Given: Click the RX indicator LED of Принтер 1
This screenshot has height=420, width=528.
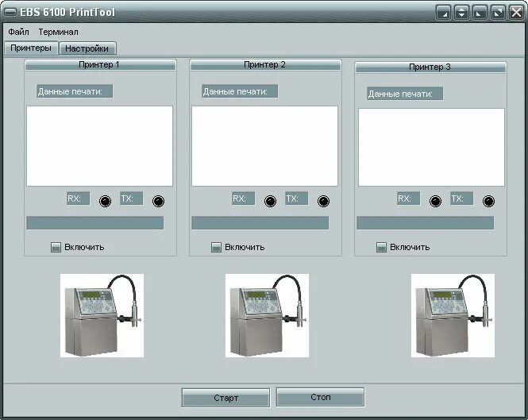Looking at the screenshot, I should (x=105, y=201).
